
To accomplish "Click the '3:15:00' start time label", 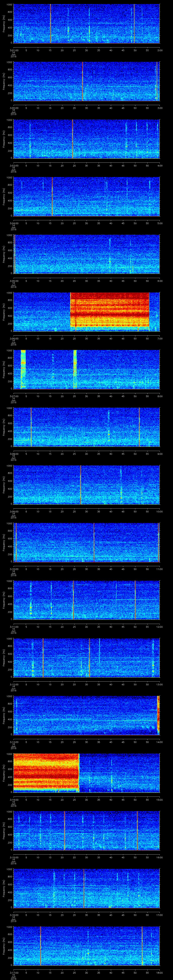I will pyautogui.click(x=14, y=857).
